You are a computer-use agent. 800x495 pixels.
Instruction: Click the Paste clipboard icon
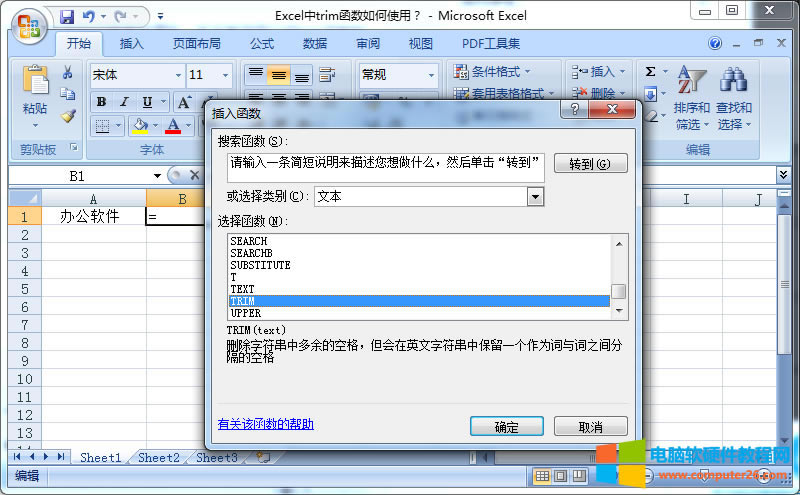tap(35, 80)
